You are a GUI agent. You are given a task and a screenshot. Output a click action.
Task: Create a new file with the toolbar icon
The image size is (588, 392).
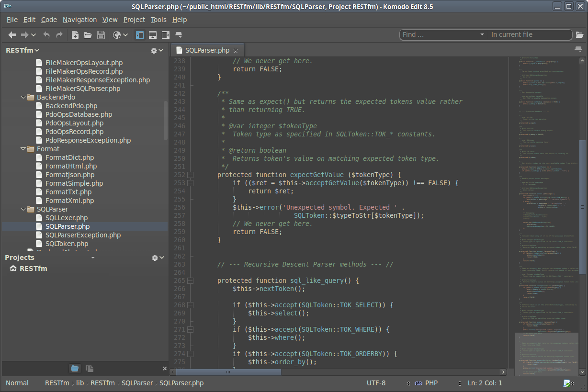click(75, 35)
